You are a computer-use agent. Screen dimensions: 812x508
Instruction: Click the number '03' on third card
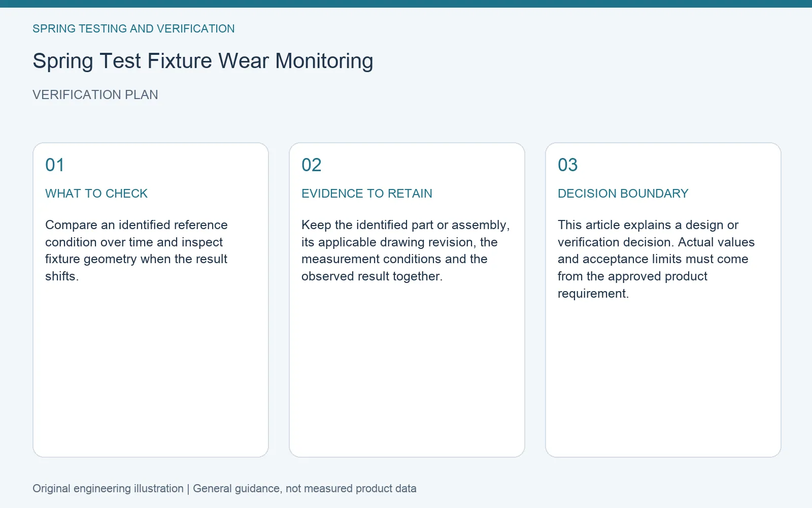568,165
